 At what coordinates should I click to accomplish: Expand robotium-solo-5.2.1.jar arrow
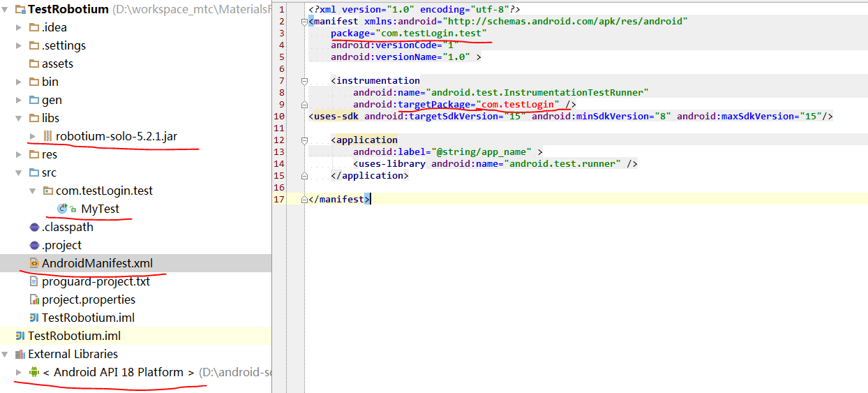[33, 137]
